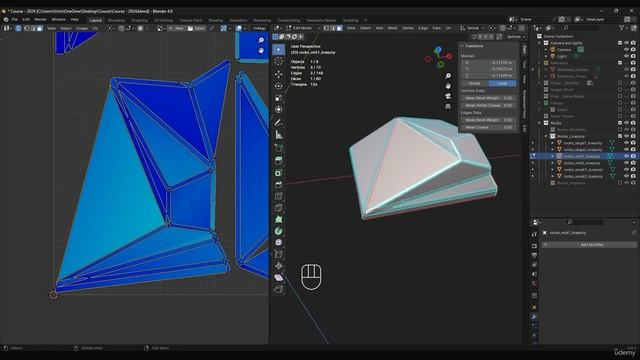Click Global button in Transform panel
This screenshot has width=640, height=360.
tap(475, 83)
